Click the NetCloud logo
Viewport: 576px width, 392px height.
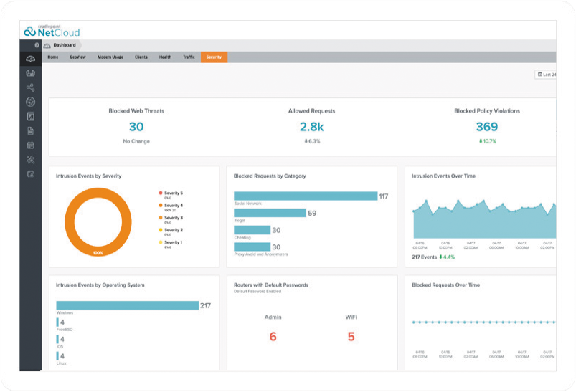coord(52,31)
